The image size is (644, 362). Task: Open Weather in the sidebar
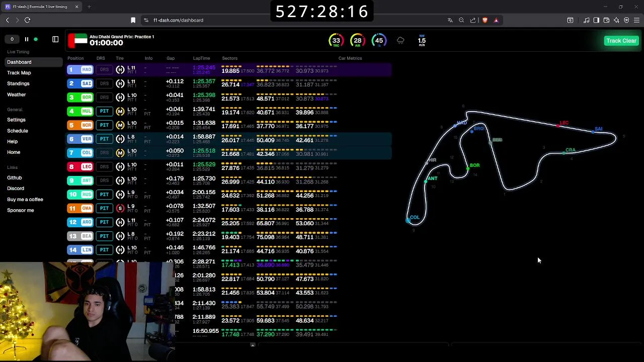[16, 95]
